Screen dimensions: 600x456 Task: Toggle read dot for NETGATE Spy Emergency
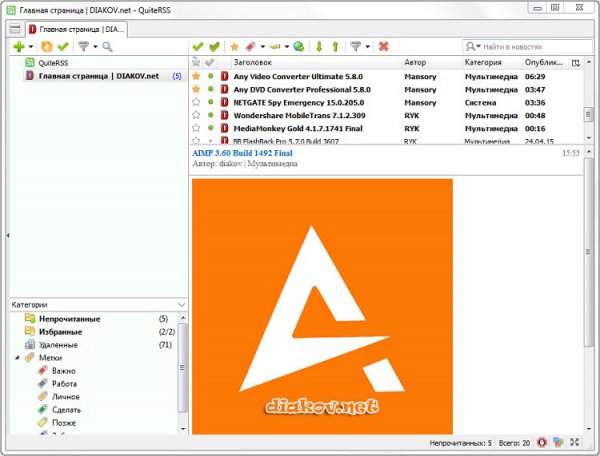[x=210, y=102]
